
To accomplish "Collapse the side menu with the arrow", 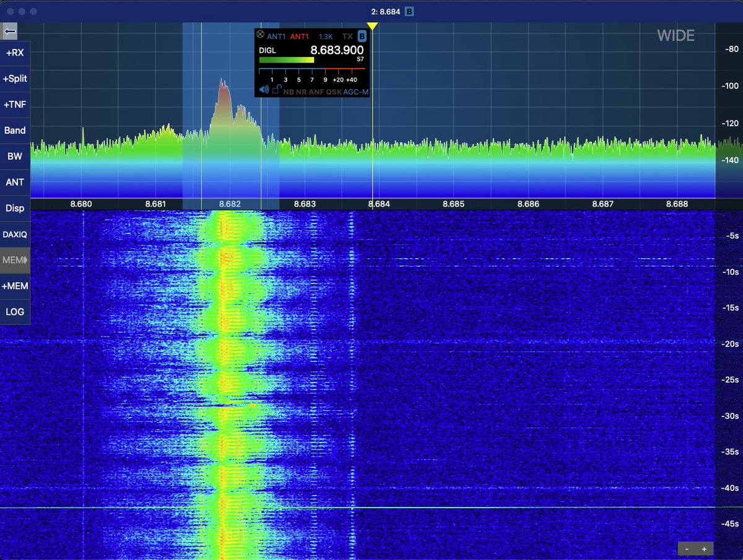I will tap(9, 31).
